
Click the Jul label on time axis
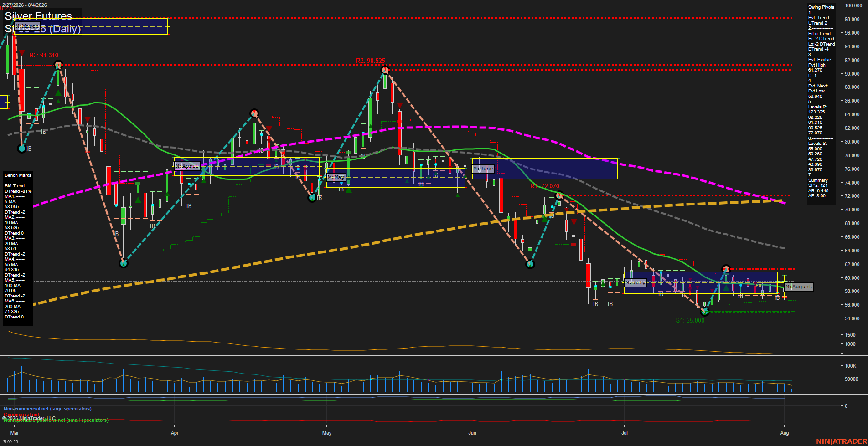(625, 433)
